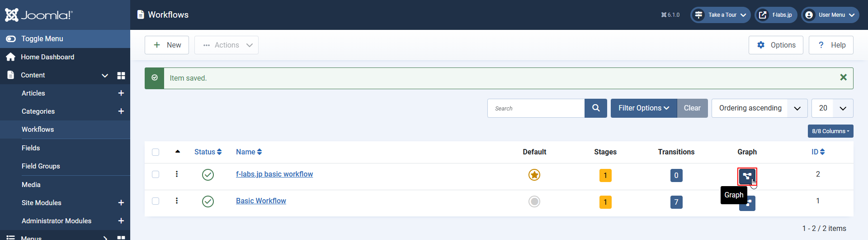Open Graph for f-labs.jp basic workflow
The width and height of the screenshot is (868, 240).
click(x=747, y=176)
